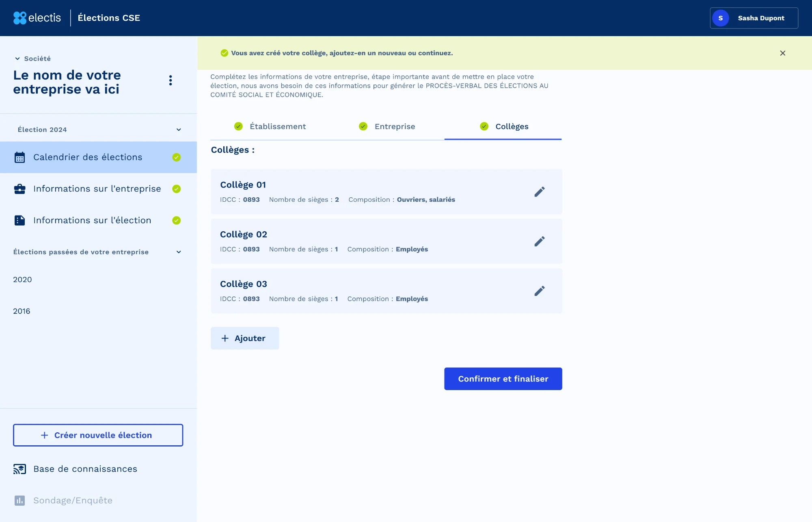Open Sondage/Enquête in sidebar
Image resolution: width=812 pixels, height=522 pixels.
click(x=73, y=500)
